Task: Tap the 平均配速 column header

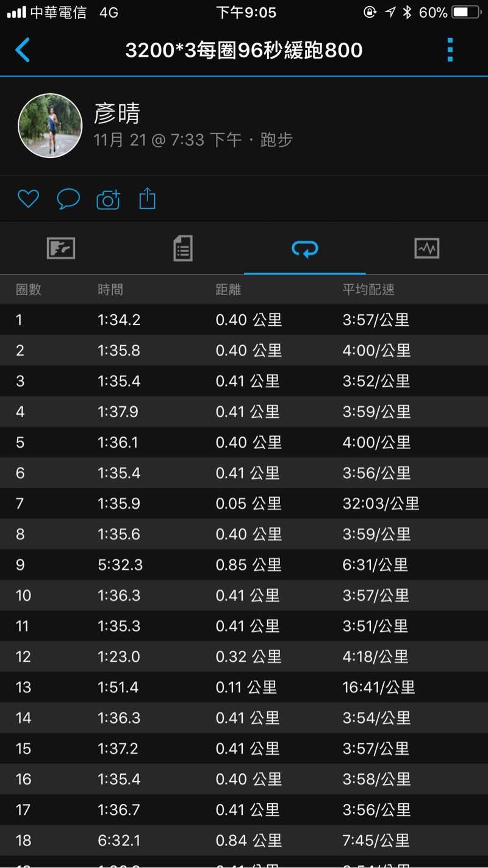Action: click(368, 290)
